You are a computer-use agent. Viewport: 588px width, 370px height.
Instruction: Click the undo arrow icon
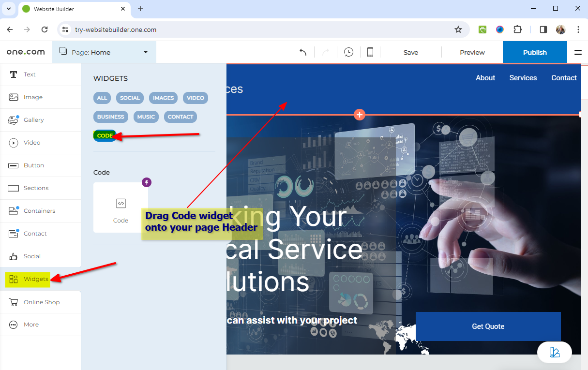(303, 52)
